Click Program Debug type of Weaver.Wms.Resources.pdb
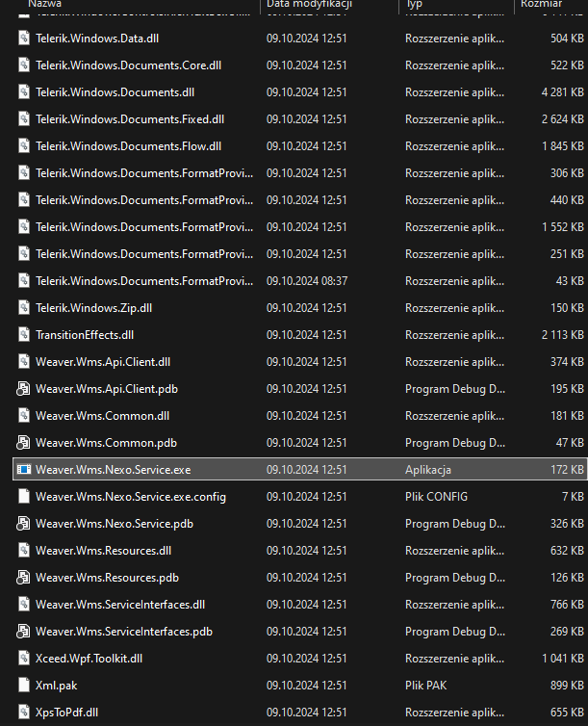 [455, 578]
